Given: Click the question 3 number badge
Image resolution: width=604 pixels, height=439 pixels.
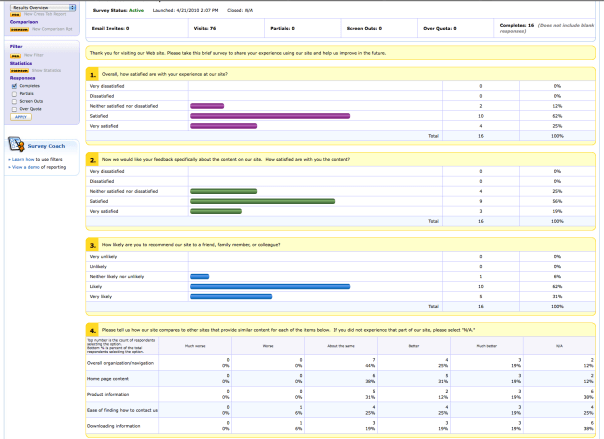Looking at the screenshot, I should 92,244.
